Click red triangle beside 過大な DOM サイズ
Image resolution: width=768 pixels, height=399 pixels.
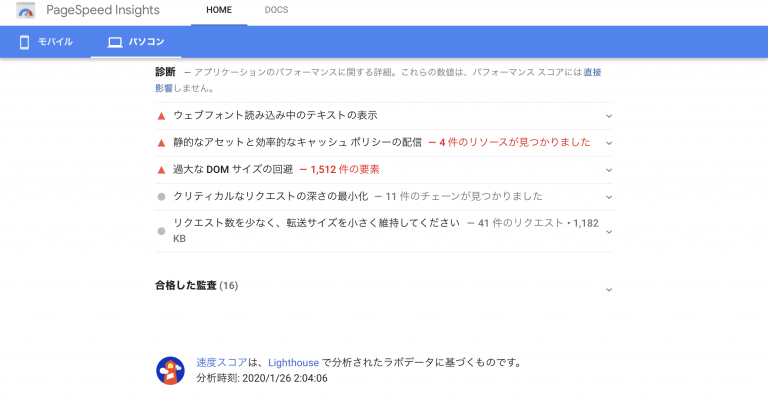click(x=161, y=170)
